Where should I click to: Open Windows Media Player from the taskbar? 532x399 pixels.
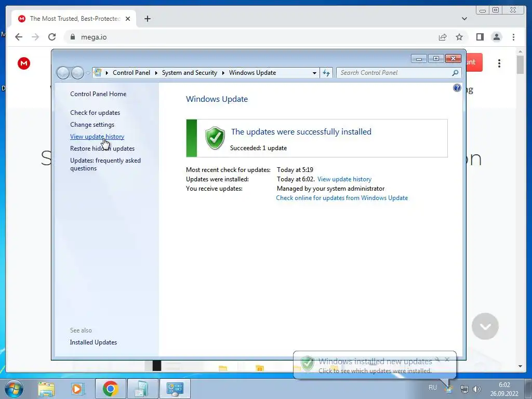[77, 389]
